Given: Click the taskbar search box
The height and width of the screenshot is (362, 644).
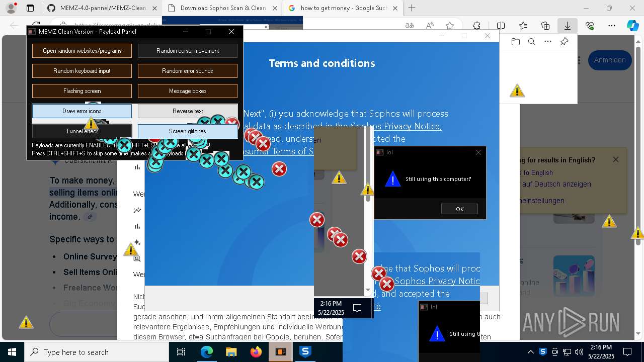Looking at the screenshot, I should (96, 352).
